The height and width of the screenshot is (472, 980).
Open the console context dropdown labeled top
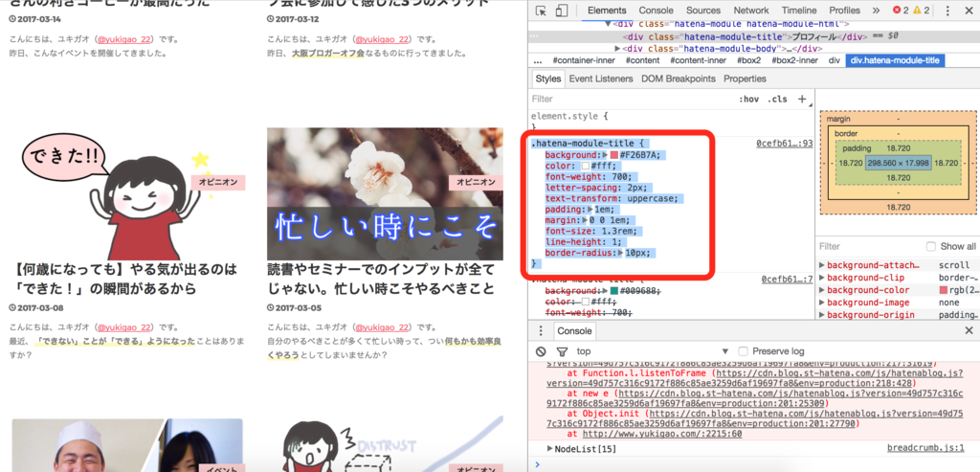tap(653, 351)
